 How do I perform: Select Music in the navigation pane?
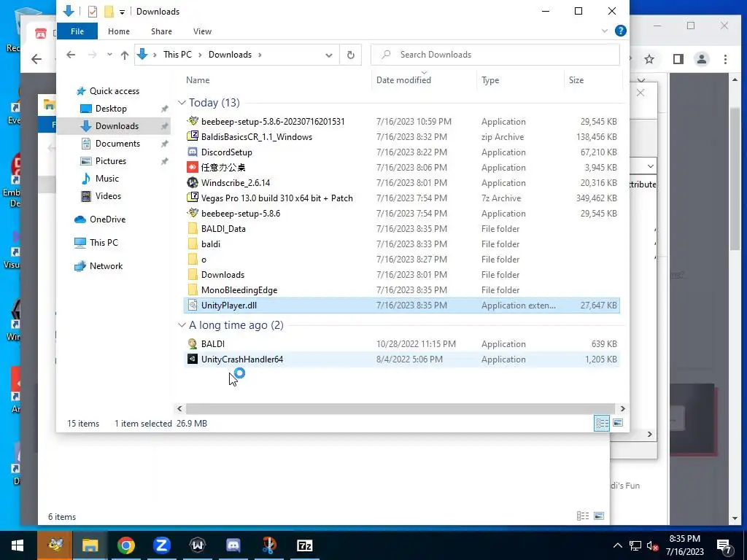point(107,179)
